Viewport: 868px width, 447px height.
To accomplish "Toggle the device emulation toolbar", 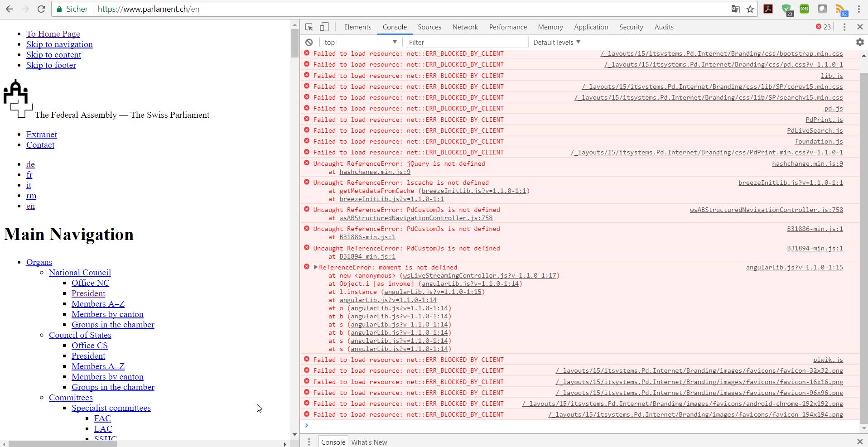I will point(323,27).
